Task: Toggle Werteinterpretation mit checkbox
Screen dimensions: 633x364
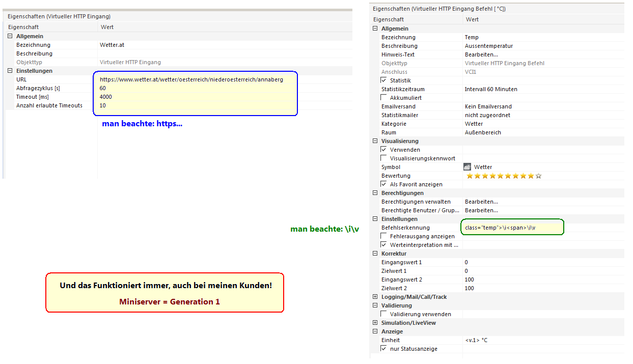Action: [x=384, y=245]
